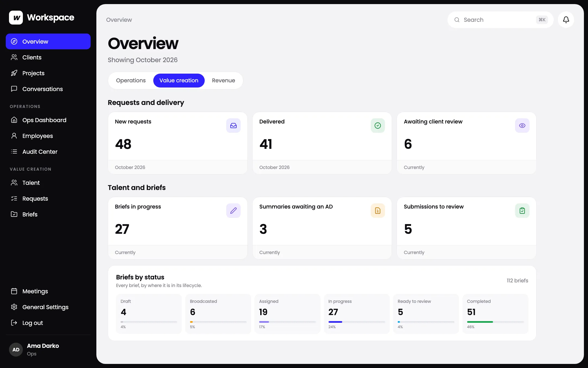
Task: Open the Ops Dashboard page
Action: point(48,120)
